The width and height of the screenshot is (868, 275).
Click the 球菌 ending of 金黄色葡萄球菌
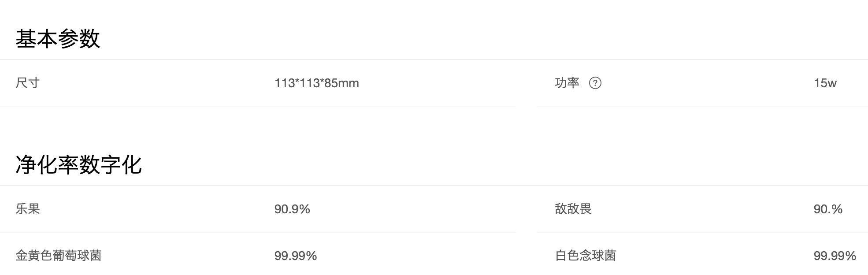pos(89,256)
